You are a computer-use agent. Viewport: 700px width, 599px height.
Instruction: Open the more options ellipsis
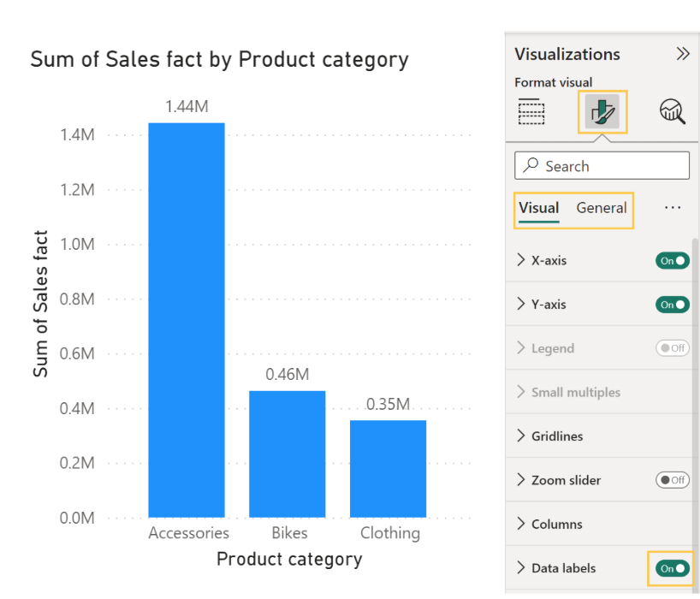673,208
